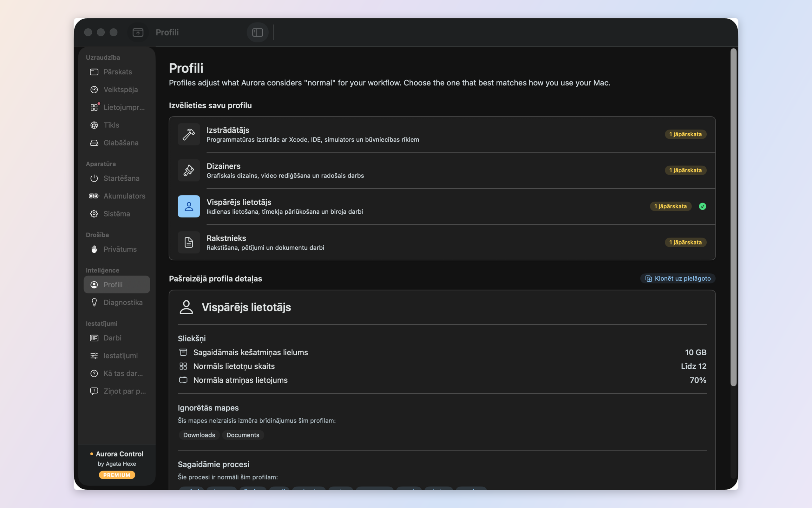Viewport: 812px width, 508px height.
Task: Open the Diagnostika lightbulb item
Action: [117, 302]
